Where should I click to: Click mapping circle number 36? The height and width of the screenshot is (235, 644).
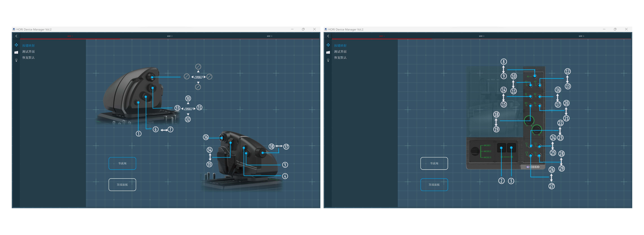click(206, 137)
